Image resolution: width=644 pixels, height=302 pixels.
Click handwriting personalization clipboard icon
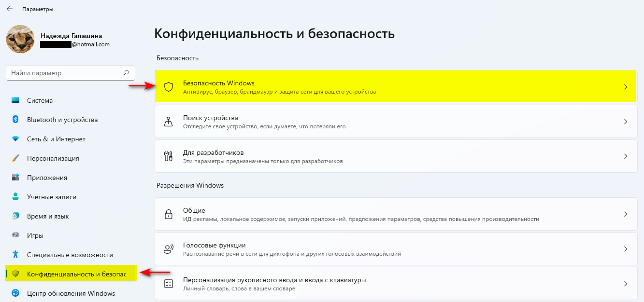click(x=168, y=284)
